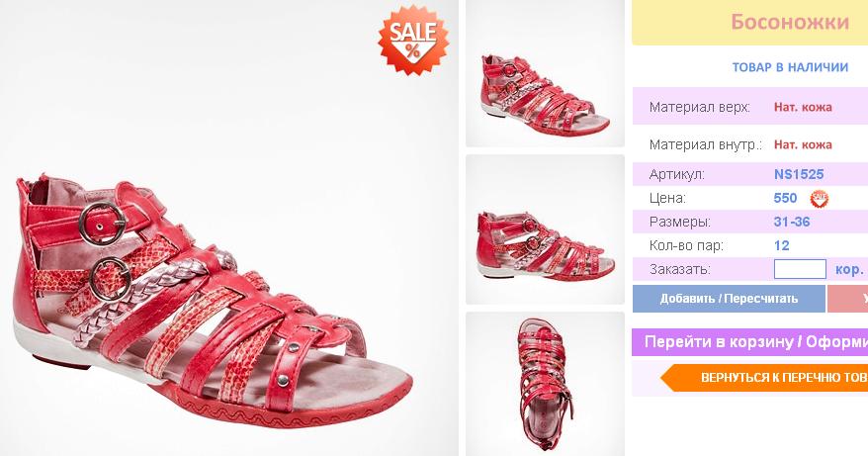Viewport: 868px width, 456px height.
Task: Click the кор. unit label next to input
Action: pos(849,270)
